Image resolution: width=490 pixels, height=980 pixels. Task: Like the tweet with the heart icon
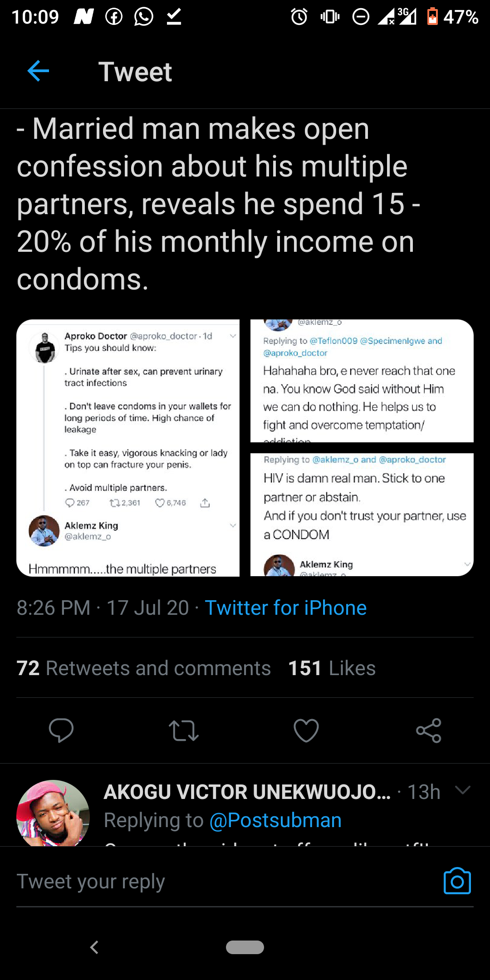coord(306,730)
